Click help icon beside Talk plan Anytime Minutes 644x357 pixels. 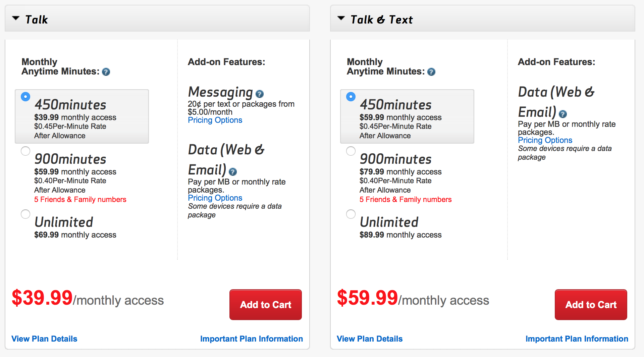[106, 72]
